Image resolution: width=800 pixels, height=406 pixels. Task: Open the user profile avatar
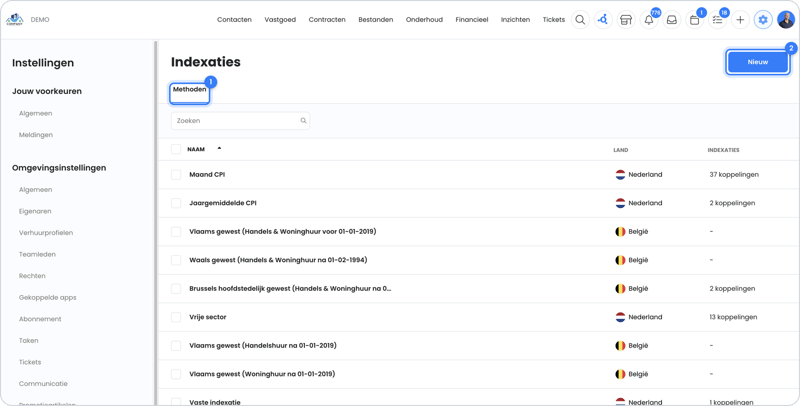(786, 20)
